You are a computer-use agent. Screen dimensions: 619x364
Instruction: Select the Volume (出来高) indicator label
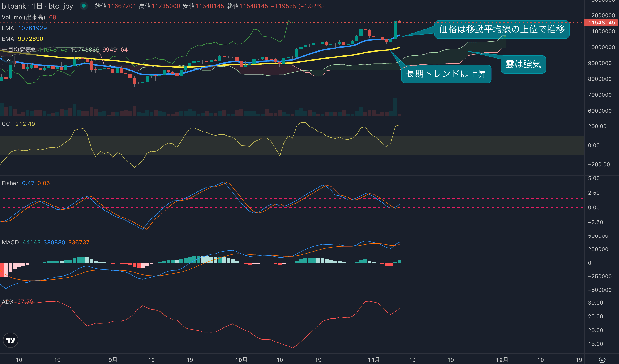tap(24, 17)
